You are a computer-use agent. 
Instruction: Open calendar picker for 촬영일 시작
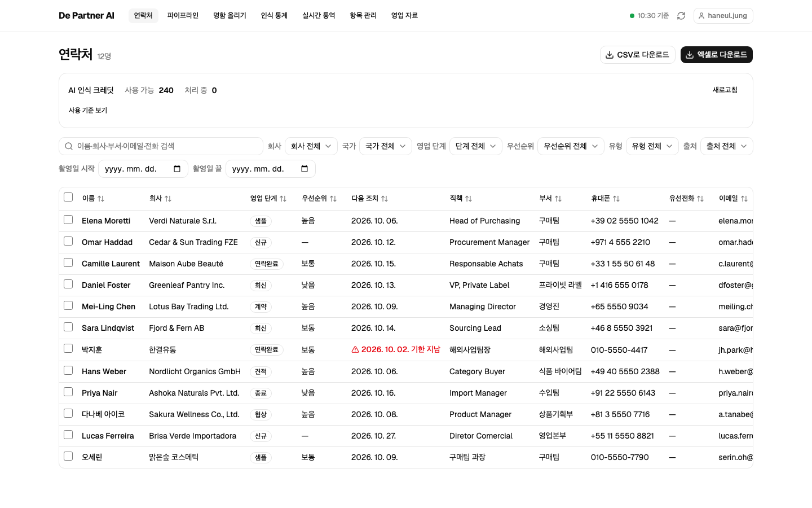(177, 169)
